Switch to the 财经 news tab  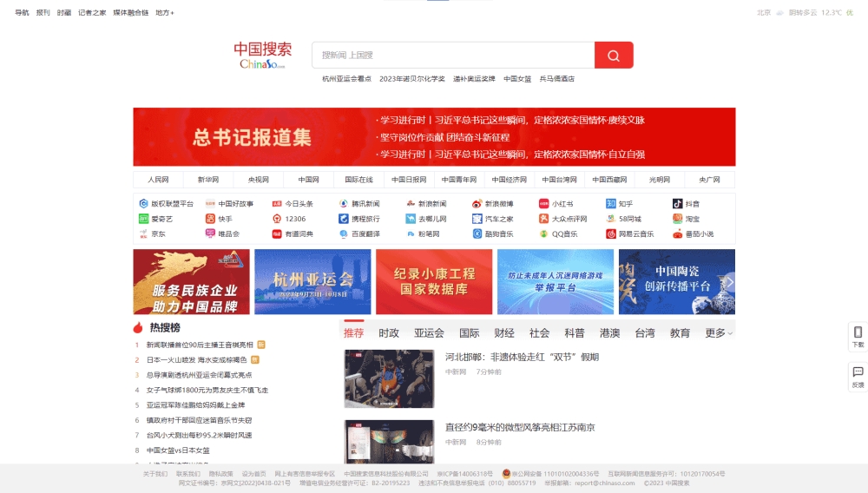(x=503, y=333)
